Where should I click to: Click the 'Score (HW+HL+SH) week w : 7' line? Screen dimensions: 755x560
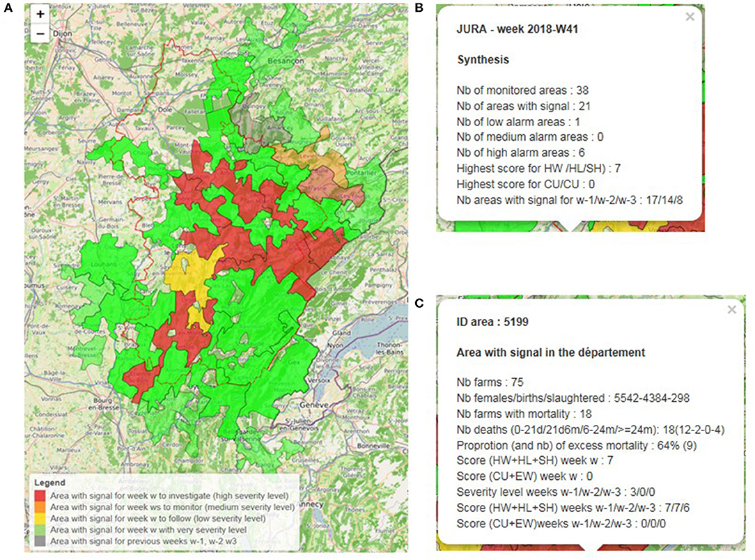(x=534, y=460)
